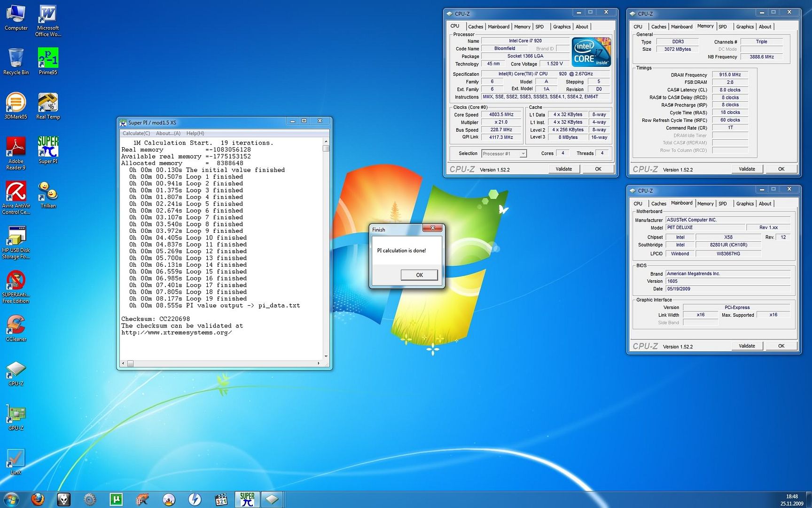The height and width of the screenshot is (508, 812).
Task: Switch to Super PI in the taskbar
Action: coord(247,499)
